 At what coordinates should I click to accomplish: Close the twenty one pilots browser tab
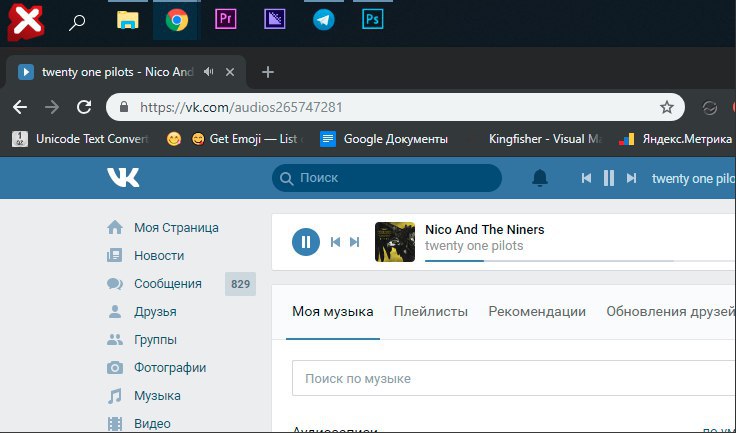230,72
